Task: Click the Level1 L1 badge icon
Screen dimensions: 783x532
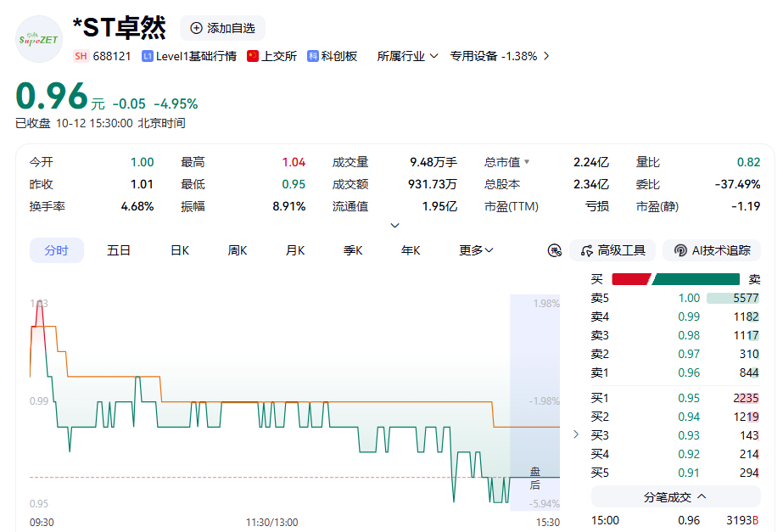Action: [147, 56]
